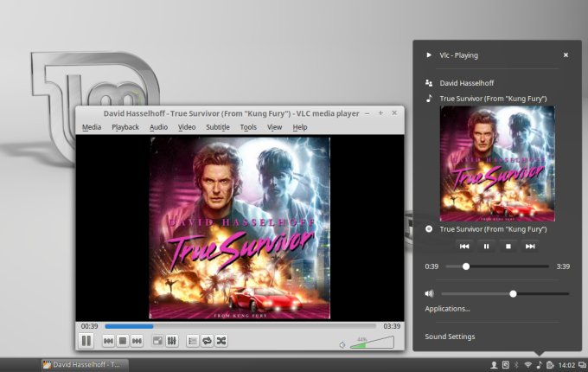Click the window list icon in the tray
The width and height of the screenshot is (588, 372).
(582, 364)
